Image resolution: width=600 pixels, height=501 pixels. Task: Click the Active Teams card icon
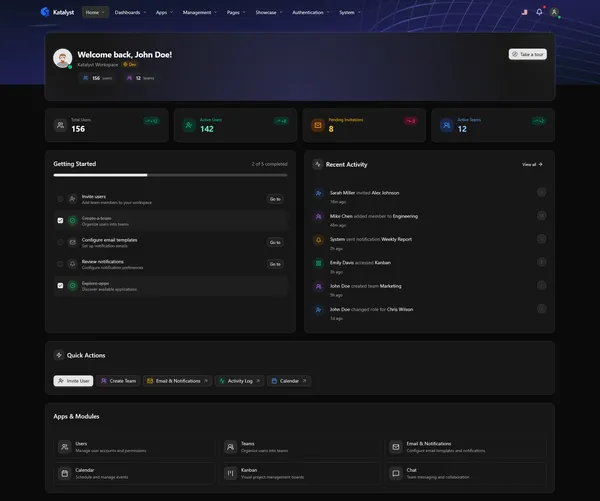click(x=447, y=125)
